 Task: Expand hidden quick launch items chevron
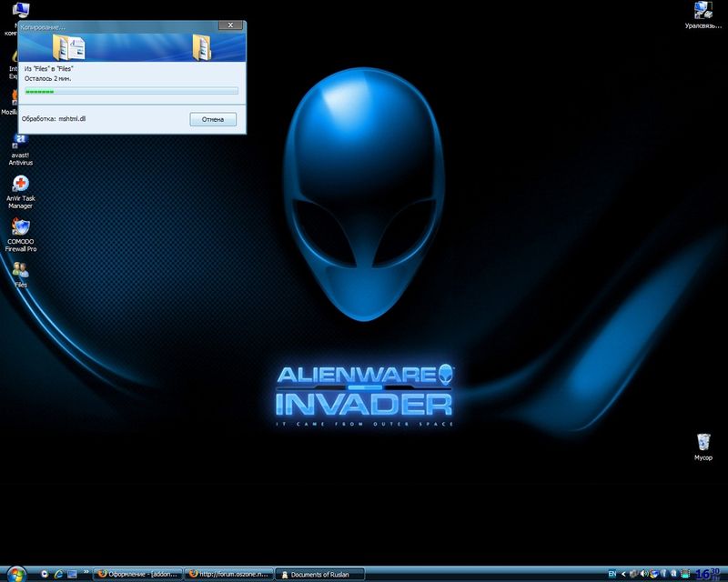pyautogui.click(x=86, y=571)
